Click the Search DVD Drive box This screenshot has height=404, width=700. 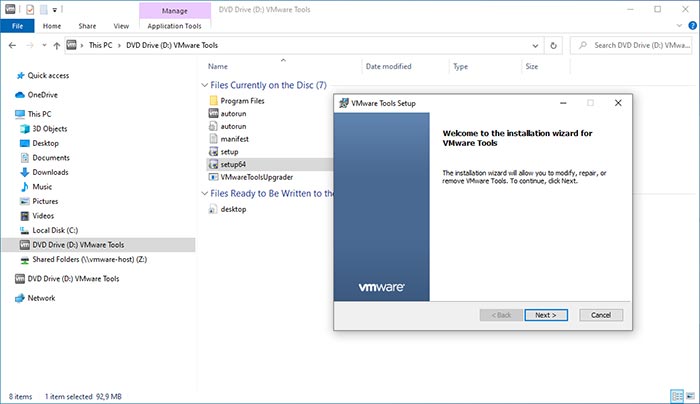pos(631,46)
